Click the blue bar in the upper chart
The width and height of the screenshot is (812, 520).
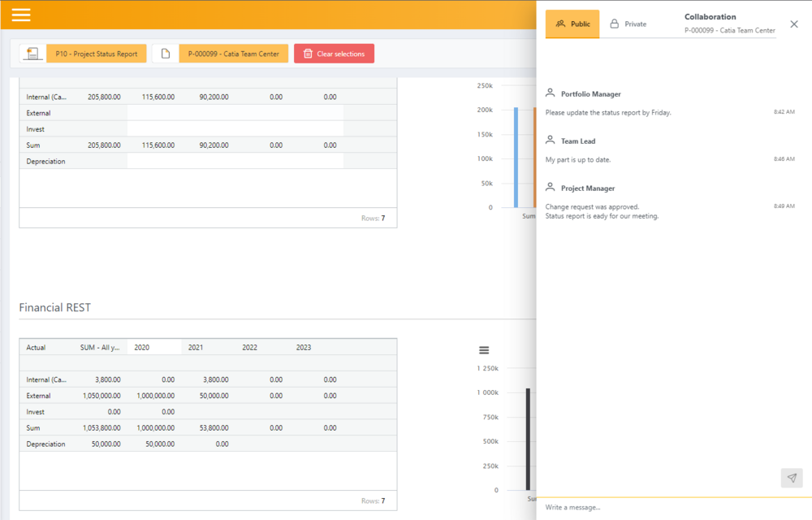coord(516,157)
